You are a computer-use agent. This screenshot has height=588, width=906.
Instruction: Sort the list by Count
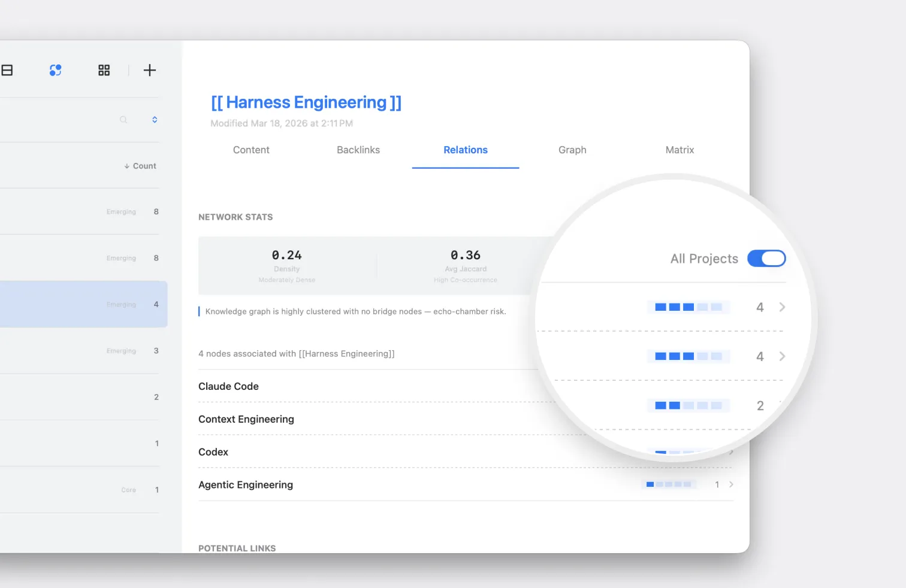click(x=140, y=166)
